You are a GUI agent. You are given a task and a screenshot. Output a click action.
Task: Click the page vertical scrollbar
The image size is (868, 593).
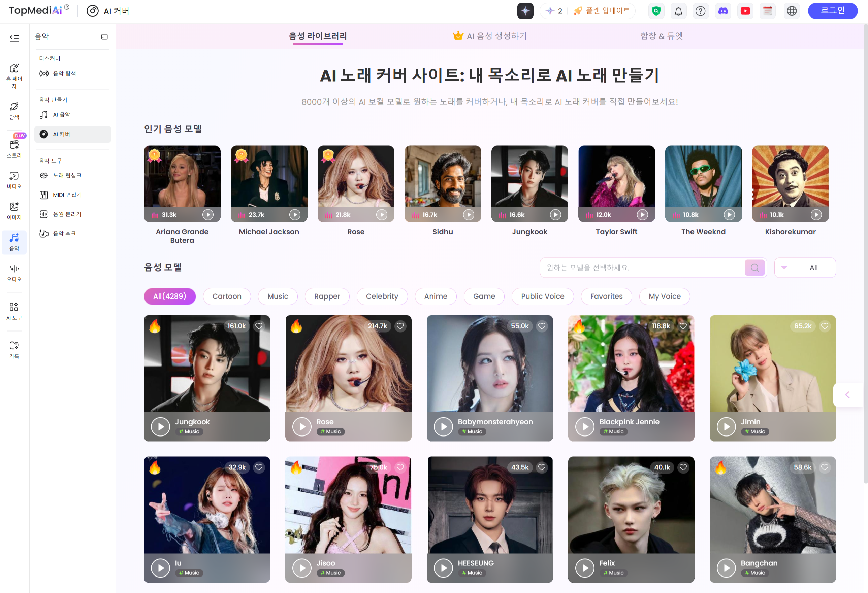tap(865, 254)
